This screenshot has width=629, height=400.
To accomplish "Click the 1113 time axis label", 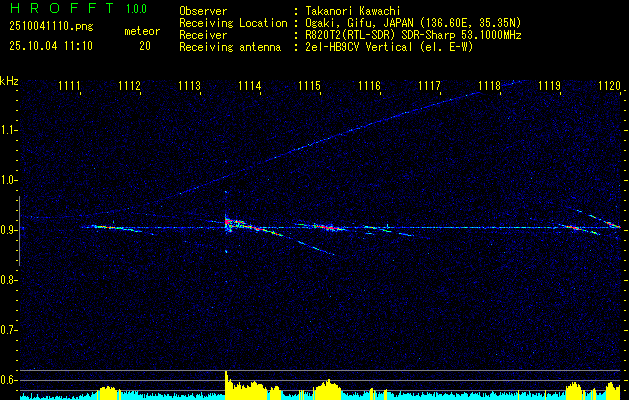I will click(x=189, y=86).
